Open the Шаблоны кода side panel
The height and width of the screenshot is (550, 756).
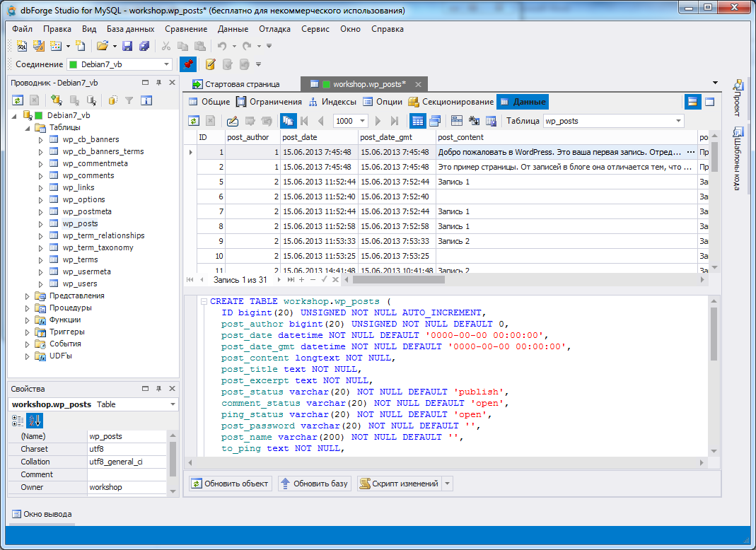click(738, 159)
